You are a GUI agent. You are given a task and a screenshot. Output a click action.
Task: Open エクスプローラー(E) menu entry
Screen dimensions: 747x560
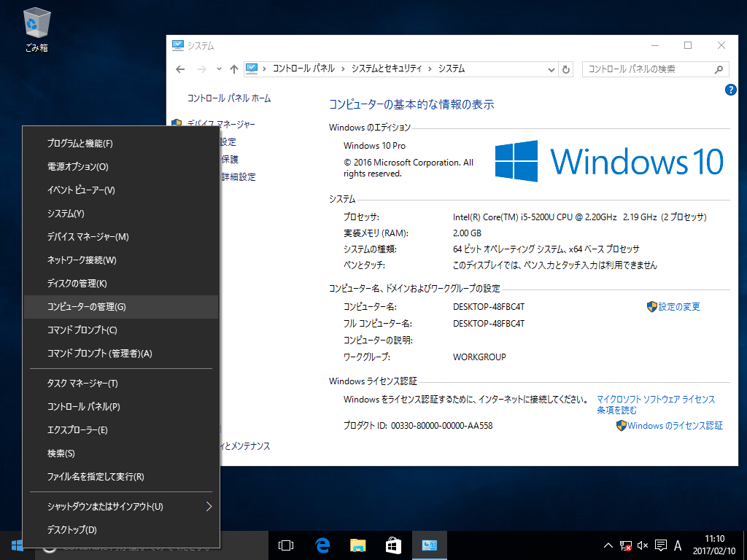121,430
